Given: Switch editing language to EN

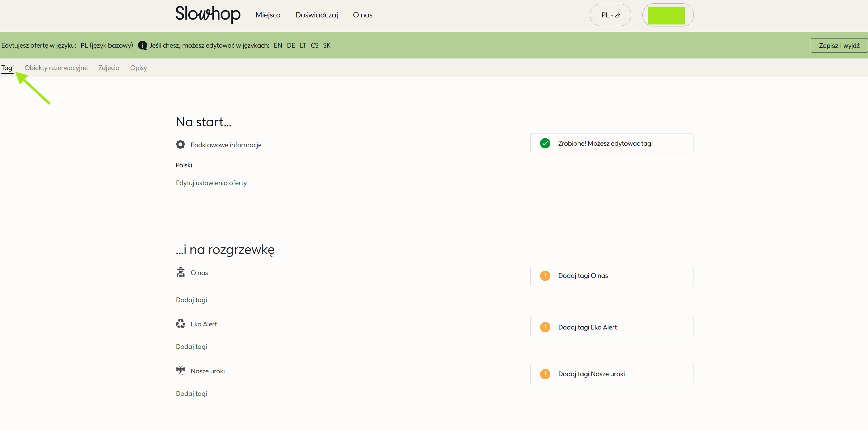Looking at the screenshot, I should [278, 45].
